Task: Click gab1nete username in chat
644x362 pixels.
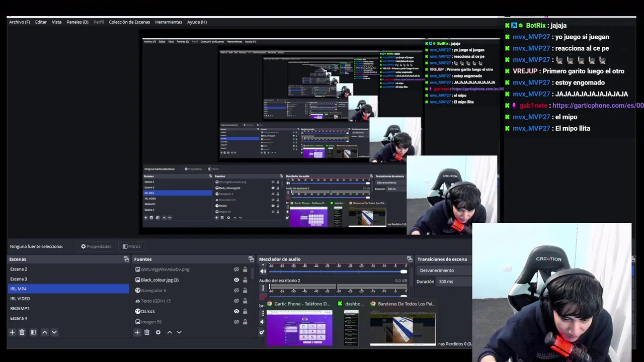Action: pyautogui.click(x=533, y=106)
